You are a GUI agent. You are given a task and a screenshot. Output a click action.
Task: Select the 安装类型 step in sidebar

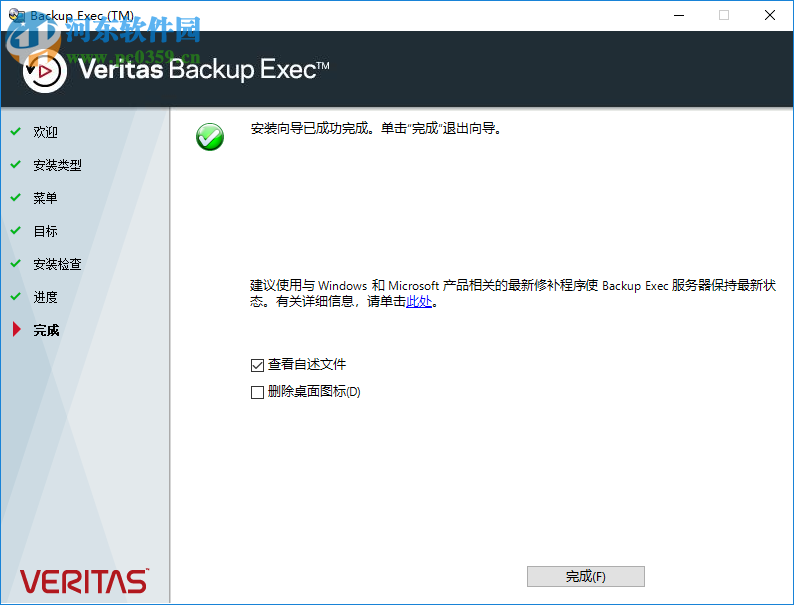[57, 165]
